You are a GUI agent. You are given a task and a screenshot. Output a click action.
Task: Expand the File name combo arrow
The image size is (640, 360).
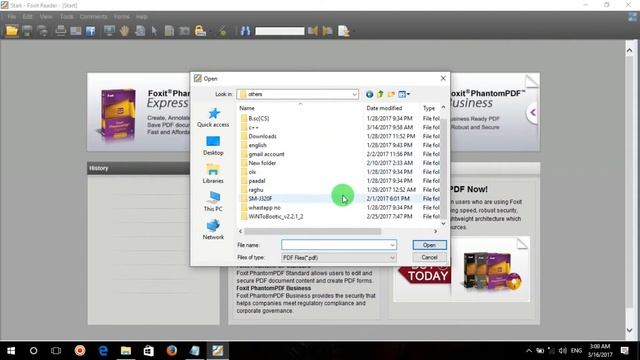(392, 245)
